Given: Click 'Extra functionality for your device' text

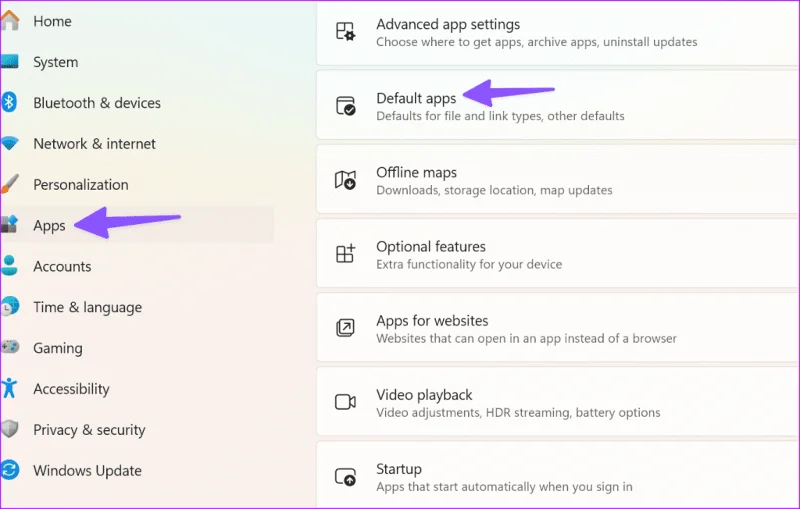Looking at the screenshot, I should [x=469, y=264].
